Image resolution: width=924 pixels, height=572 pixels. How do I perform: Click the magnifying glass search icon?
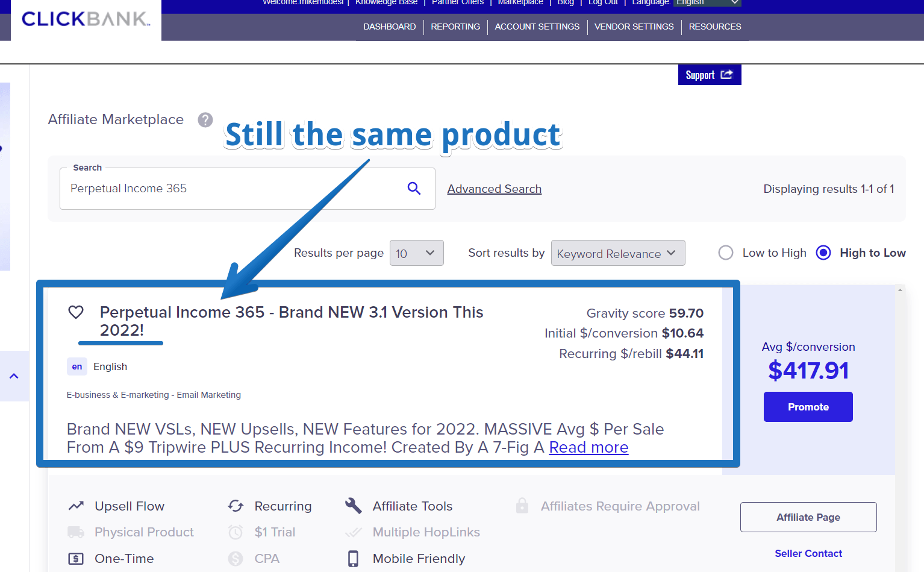point(414,188)
